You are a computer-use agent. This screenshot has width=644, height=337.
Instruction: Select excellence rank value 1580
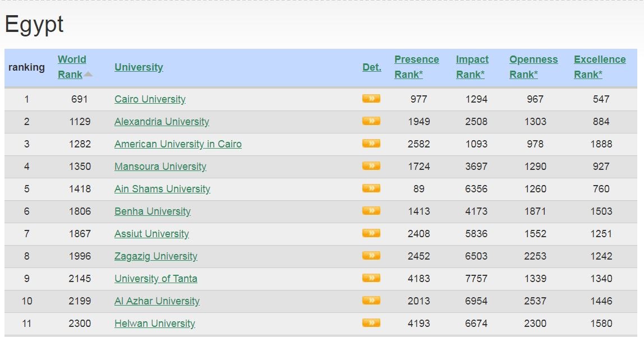601,324
